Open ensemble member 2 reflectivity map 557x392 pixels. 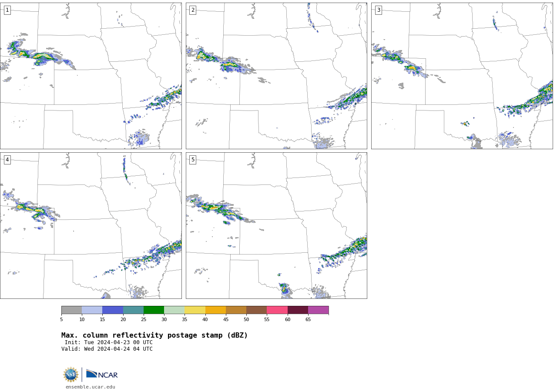click(276, 76)
